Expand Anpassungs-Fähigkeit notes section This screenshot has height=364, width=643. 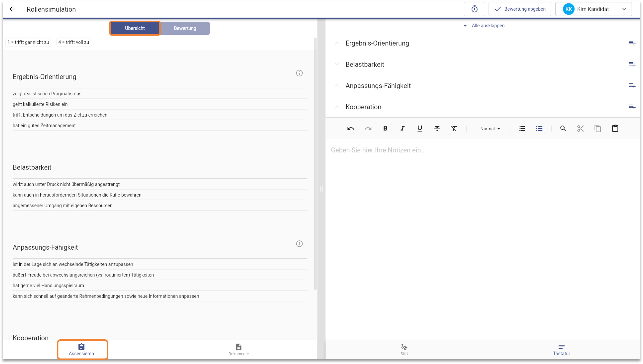coord(337,86)
